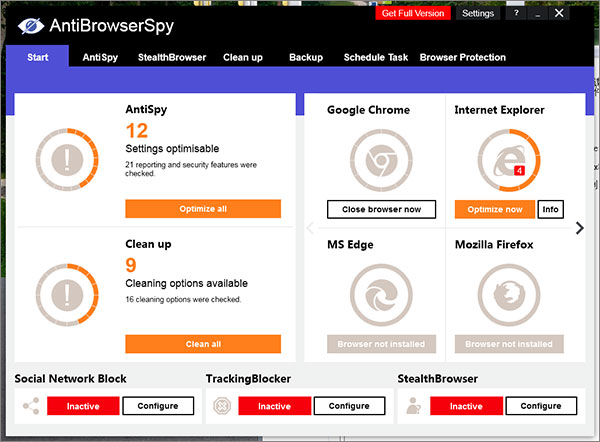
Task: Select the MS Edge browser icon
Action: [381, 295]
